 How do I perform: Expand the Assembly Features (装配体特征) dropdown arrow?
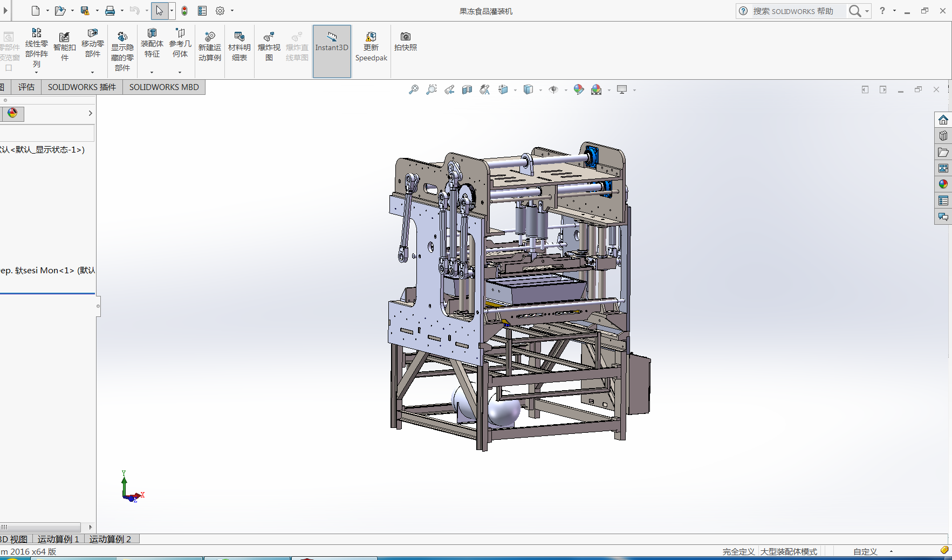152,72
